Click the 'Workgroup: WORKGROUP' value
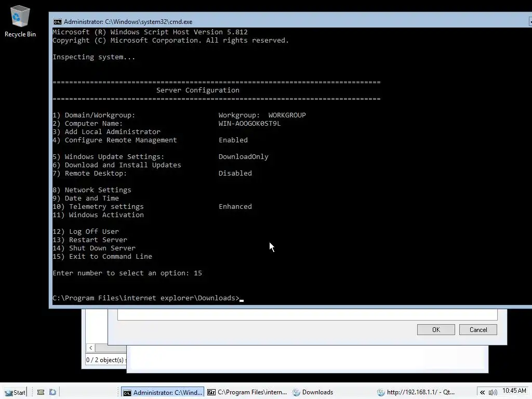 (262, 115)
